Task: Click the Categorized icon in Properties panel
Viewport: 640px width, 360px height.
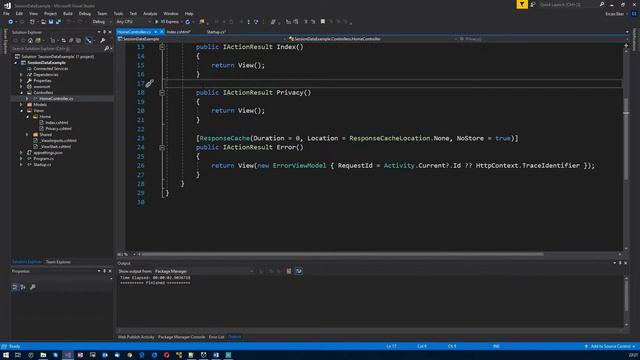Action: pos(15,287)
